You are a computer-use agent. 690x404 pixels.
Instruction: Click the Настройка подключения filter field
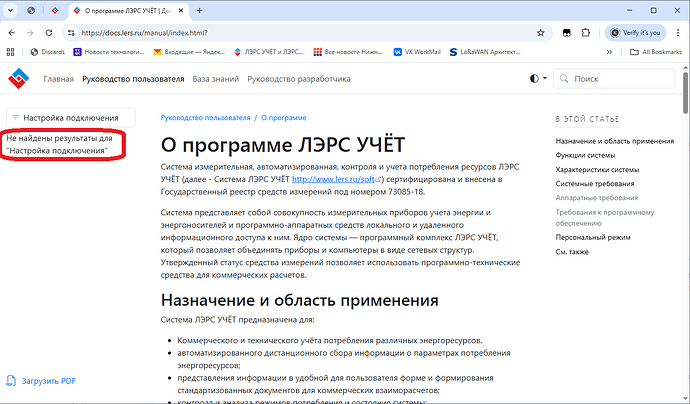tap(71, 118)
